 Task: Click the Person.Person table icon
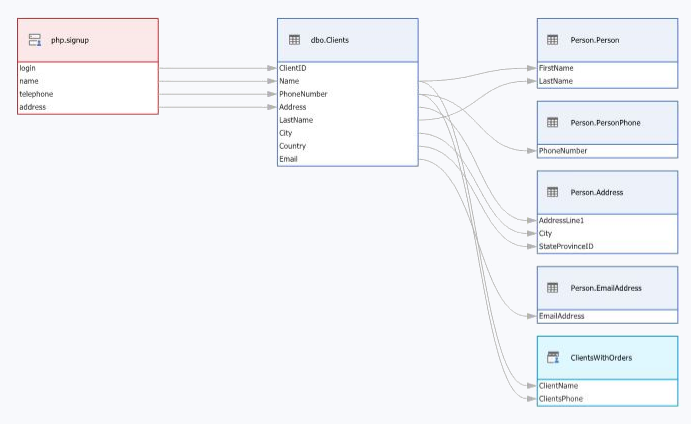tap(552, 40)
